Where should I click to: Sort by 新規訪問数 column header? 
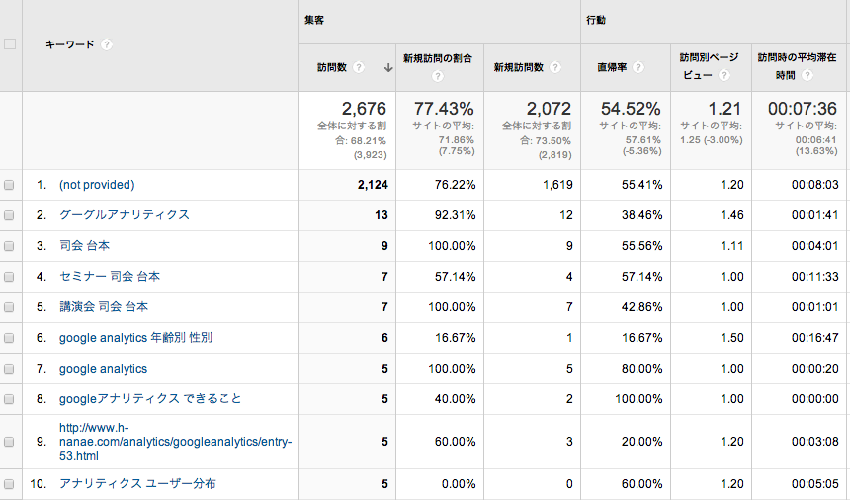[518, 68]
